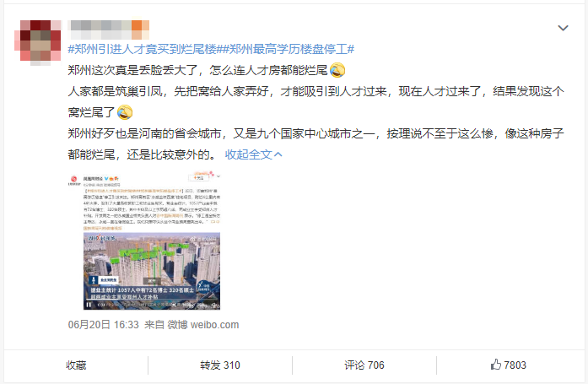Click the laughing emoji after 人才房都能烂尾
This screenshot has height=384, width=588.
tap(337, 70)
